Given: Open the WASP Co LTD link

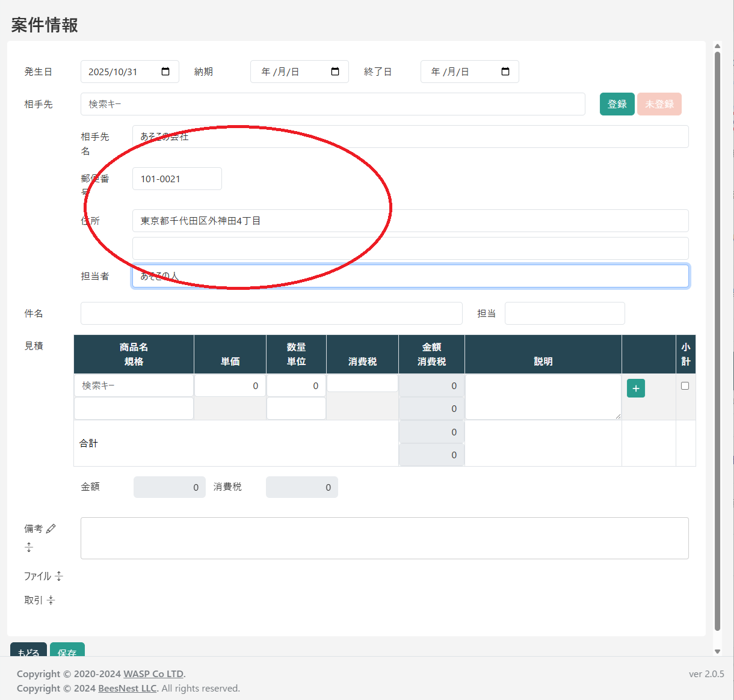Looking at the screenshot, I should click(153, 674).
